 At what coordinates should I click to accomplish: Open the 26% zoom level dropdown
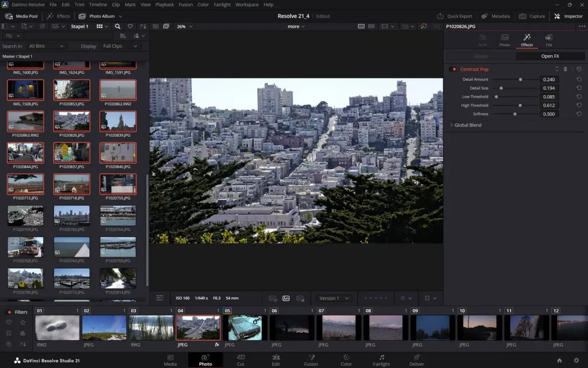(184, 27)
